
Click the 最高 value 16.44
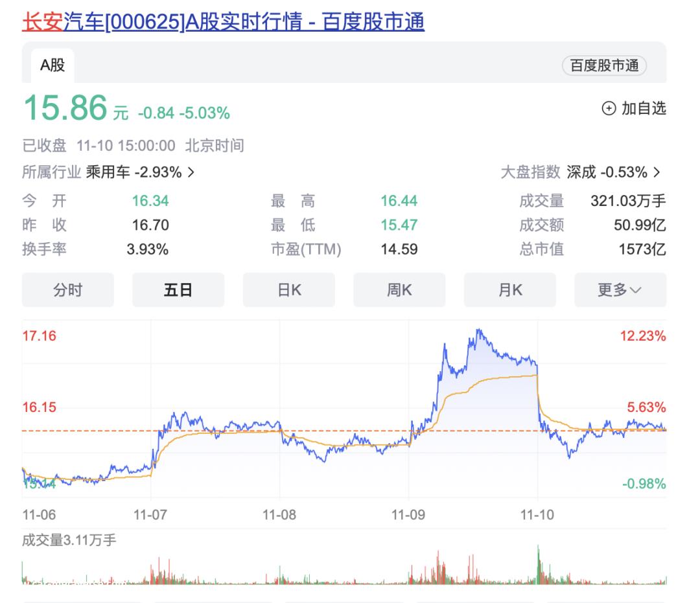[x=399, y=201]
